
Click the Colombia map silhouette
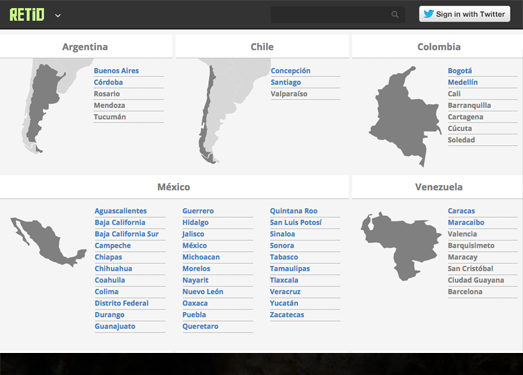click(405, 116)
